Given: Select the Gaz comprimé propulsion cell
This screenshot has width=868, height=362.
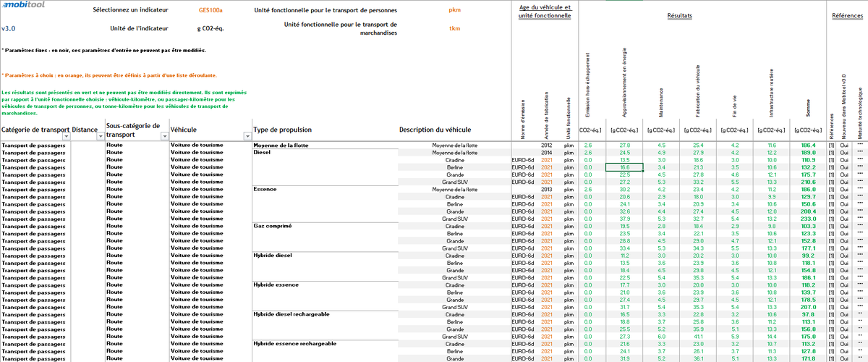Looking at the screenshot, I should pyautogui.click(x=273, y=225).
